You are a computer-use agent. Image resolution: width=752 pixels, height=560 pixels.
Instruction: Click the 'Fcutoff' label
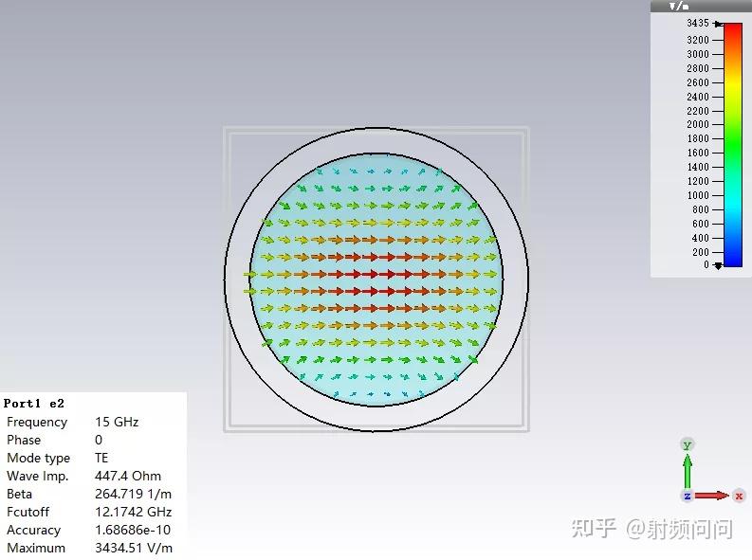[28, 512]
